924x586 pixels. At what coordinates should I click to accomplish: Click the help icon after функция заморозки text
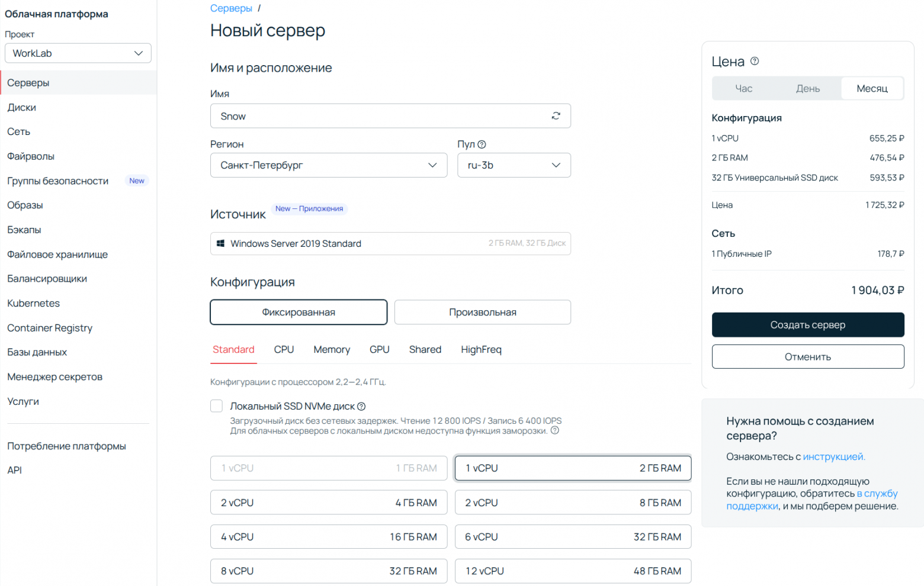tap(555, 430)
